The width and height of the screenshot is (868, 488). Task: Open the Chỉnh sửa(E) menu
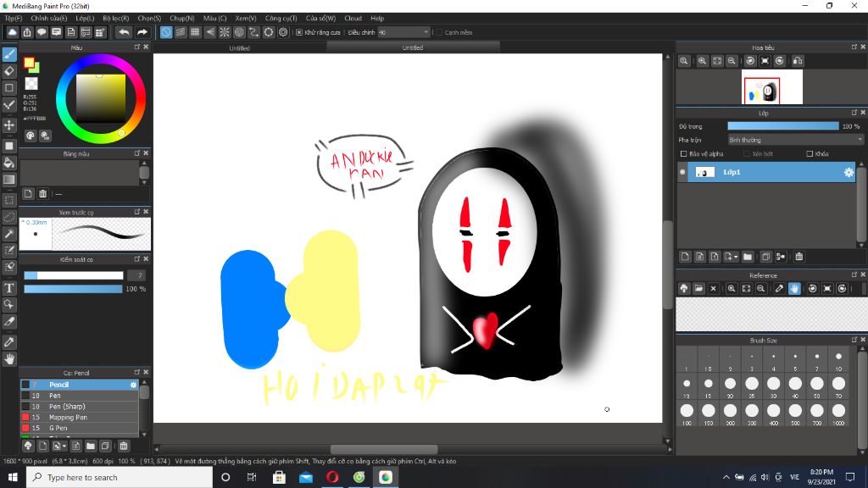pos(48,19)
